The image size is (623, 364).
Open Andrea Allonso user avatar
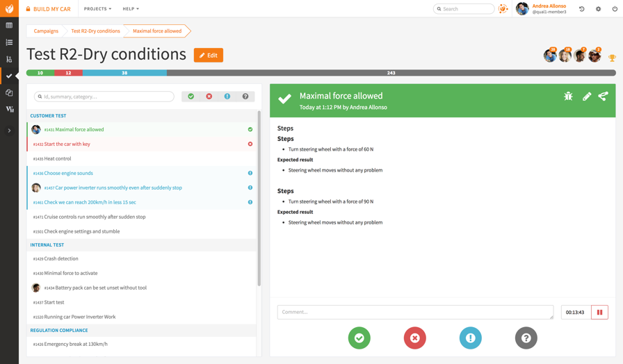[x=522, y=9]
